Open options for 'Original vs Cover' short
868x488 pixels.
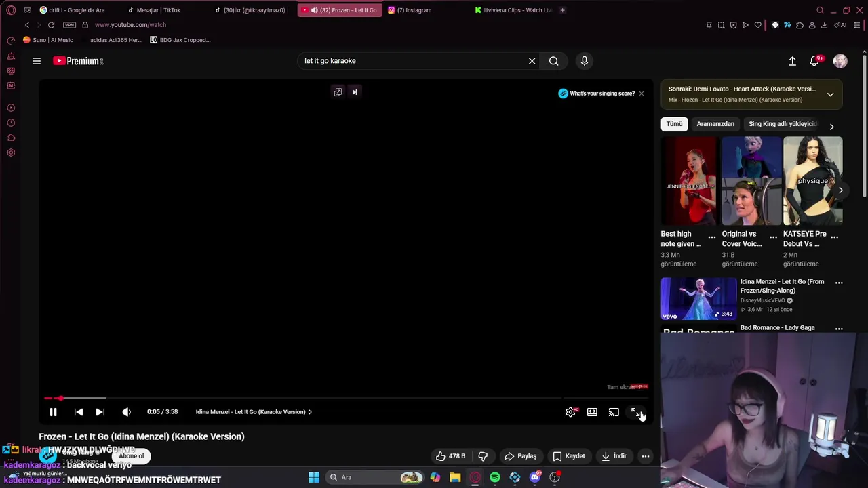click(x=773, y=237)
